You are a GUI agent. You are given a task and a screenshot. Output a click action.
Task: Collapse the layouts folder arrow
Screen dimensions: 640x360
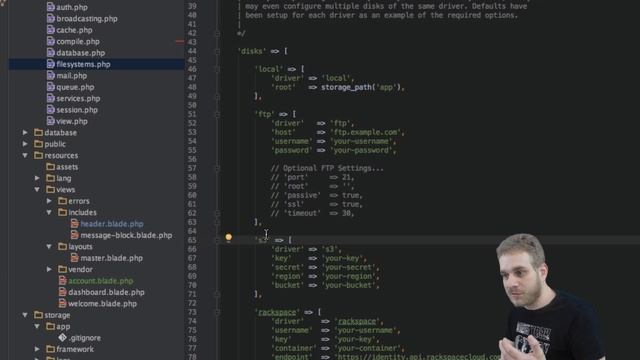(49, 247)
